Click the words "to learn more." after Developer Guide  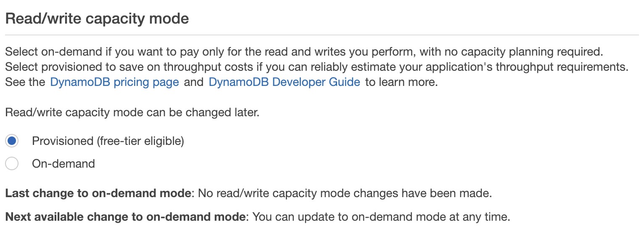401,82
